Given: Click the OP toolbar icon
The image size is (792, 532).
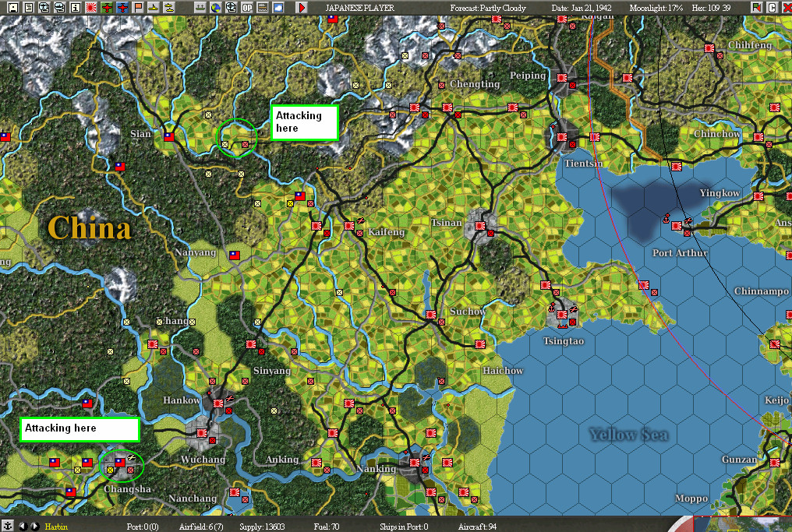Looking at the screenshot, I should point(247,7).
